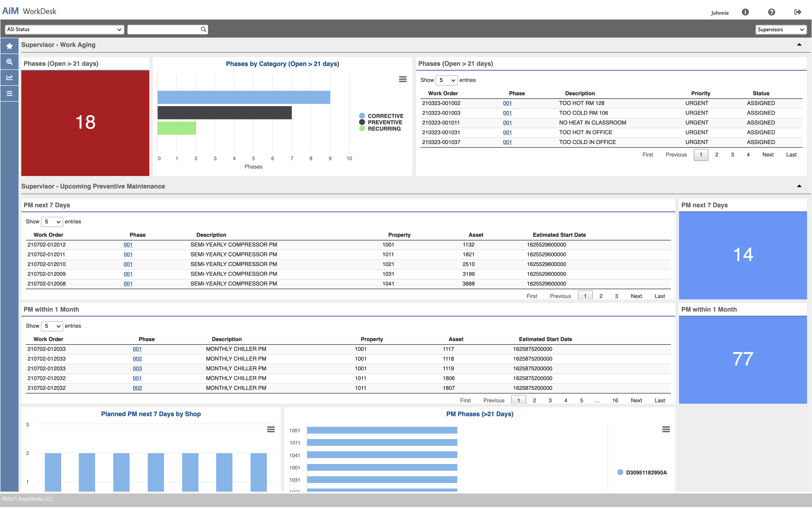
Task: Click the 1051 bar in PM Phases chart
Action: 382,430
